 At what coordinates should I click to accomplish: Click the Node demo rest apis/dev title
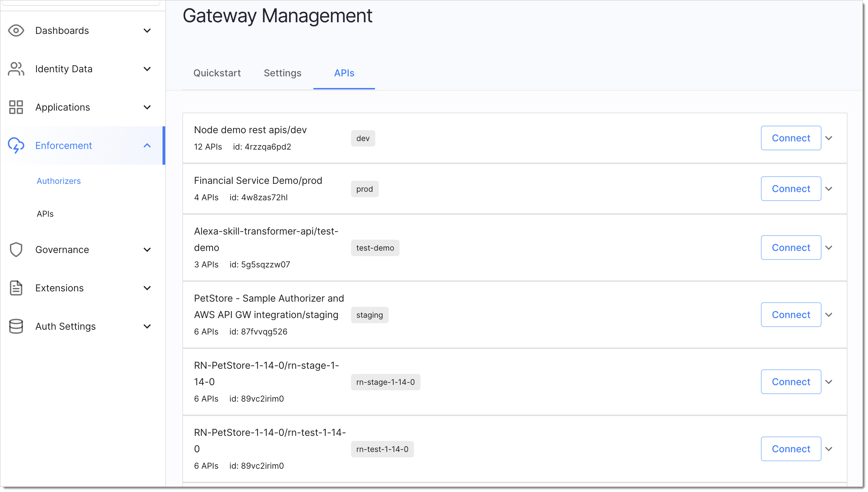250,130
